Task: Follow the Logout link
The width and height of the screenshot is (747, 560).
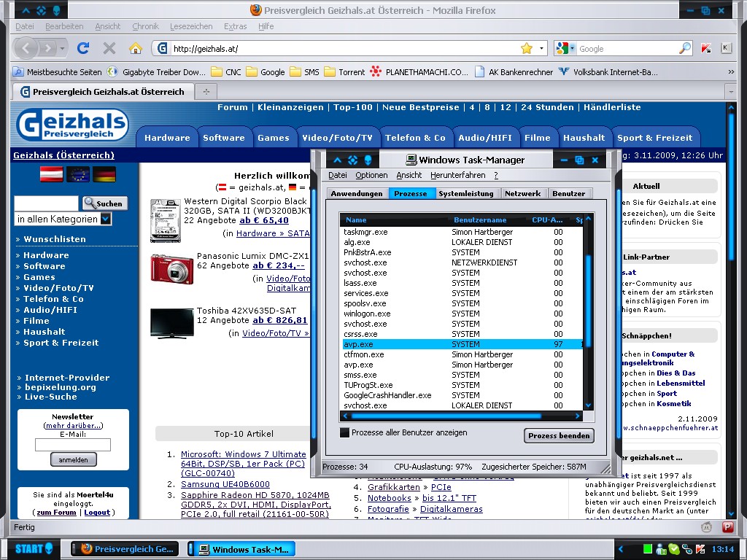Action: (x=97, y=513)
